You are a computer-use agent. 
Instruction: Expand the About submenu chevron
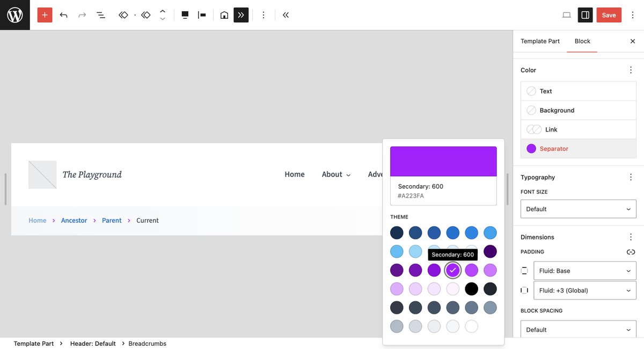click(348, 175)
